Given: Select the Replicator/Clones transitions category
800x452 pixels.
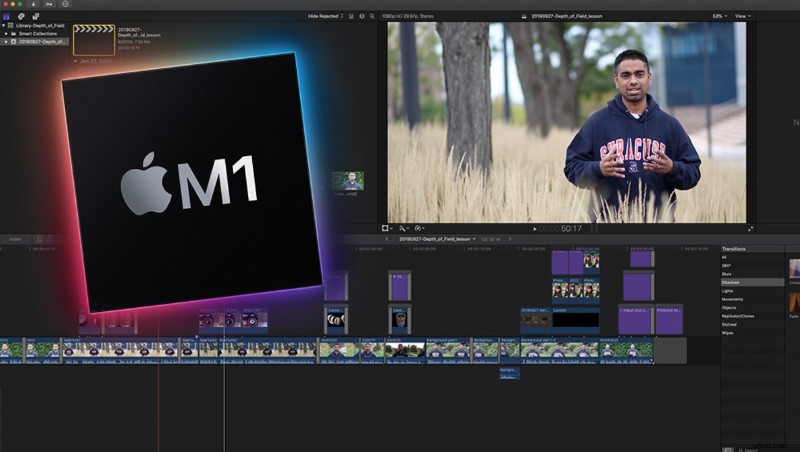Looking at the screenshot, I should (738, 316).
